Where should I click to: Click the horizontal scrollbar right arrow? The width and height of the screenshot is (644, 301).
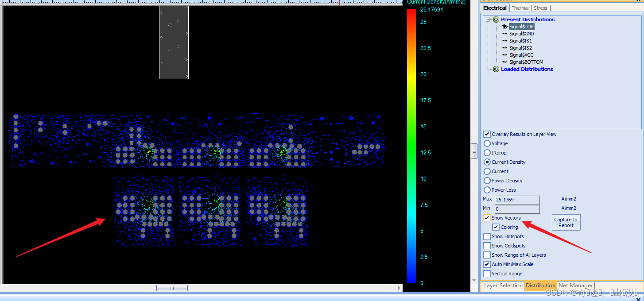[x=398, y=288]
